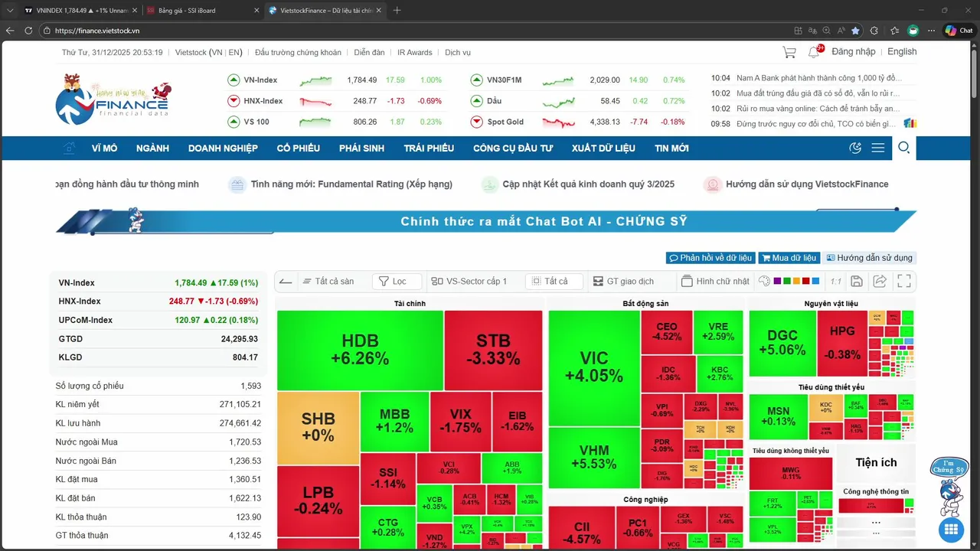Click the read aloud icon in address bar

click(841, 31)
